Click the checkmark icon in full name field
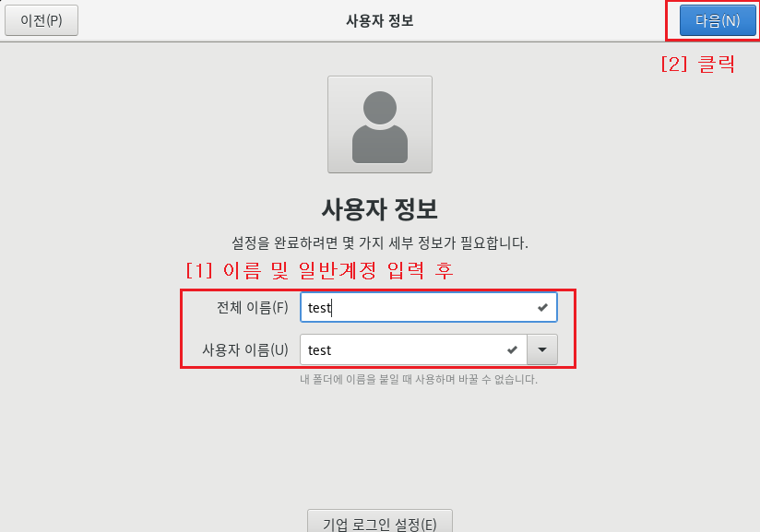Screen dimensions: 760x532 (x=542, y=307)
